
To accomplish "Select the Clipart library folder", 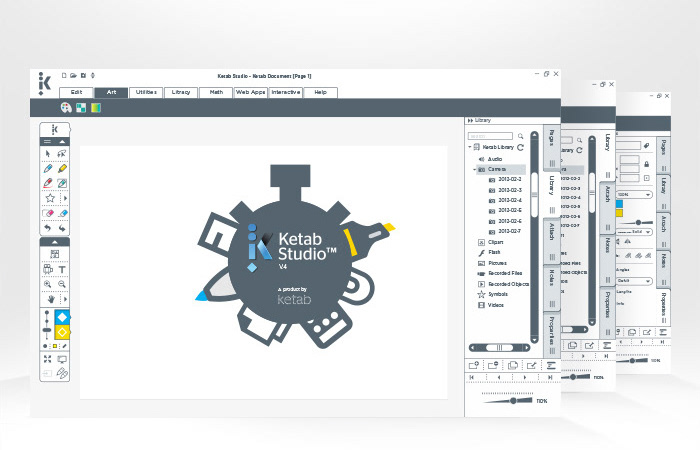I will click(x=491, y=242).
